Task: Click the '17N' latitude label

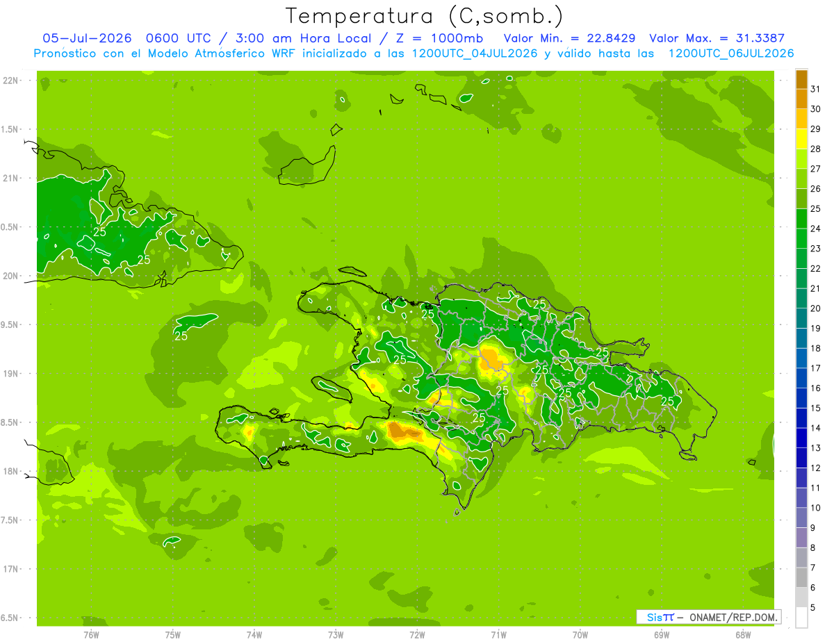Action: (10, 569)
